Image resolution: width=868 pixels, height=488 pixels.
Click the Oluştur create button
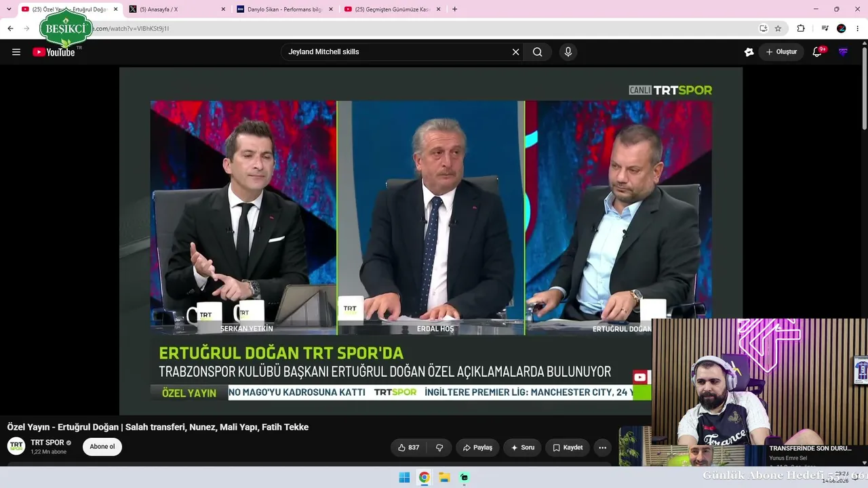tap(781, 52)
